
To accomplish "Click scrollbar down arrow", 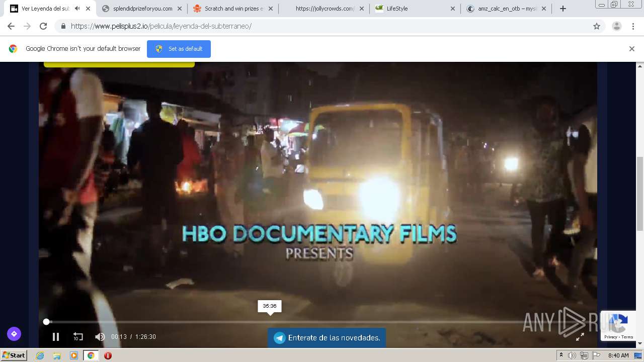I will [640, 343].
